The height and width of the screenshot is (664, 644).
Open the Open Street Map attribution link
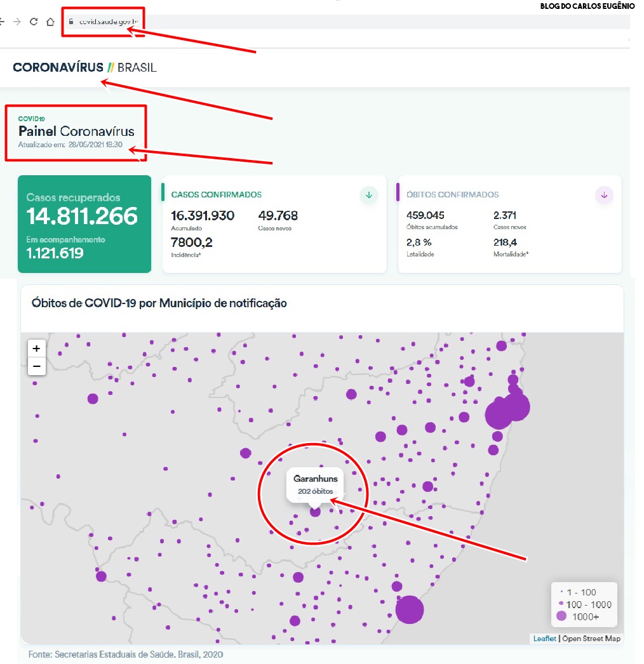[x=591, y=638]
